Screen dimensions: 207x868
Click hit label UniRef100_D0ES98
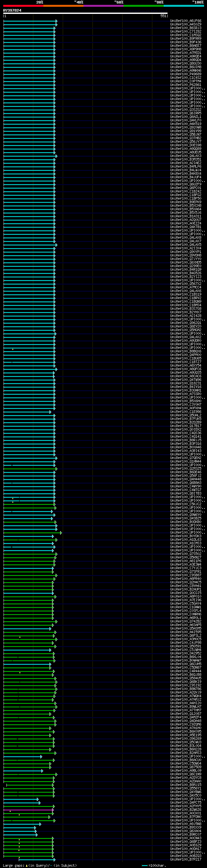coord(186,145)
